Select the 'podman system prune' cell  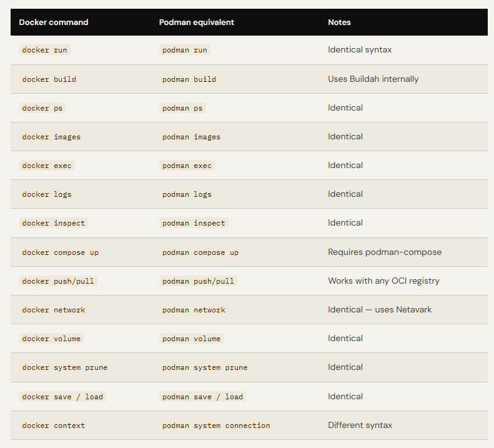tap(205, 367)
